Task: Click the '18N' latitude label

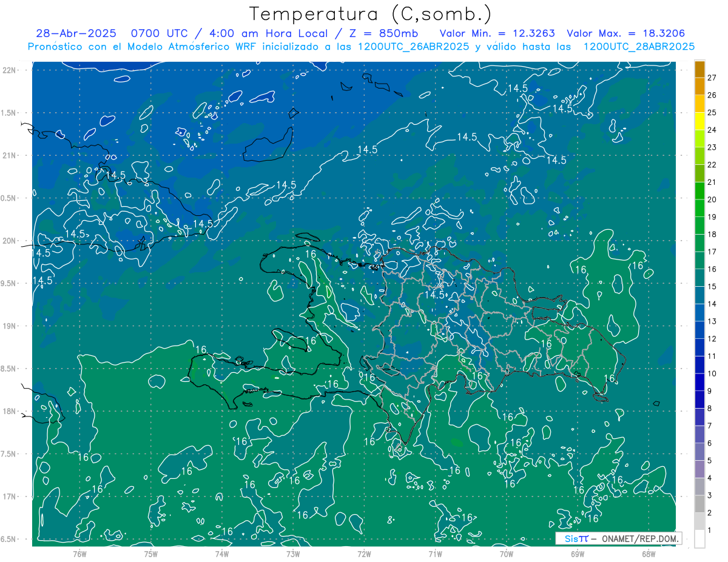Action: [x=8, y=411]
